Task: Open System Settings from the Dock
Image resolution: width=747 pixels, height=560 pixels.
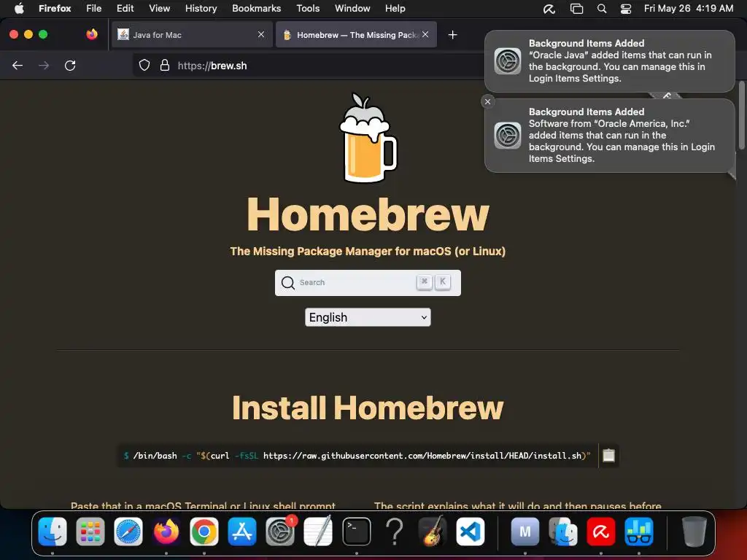Action: point(280,532)
